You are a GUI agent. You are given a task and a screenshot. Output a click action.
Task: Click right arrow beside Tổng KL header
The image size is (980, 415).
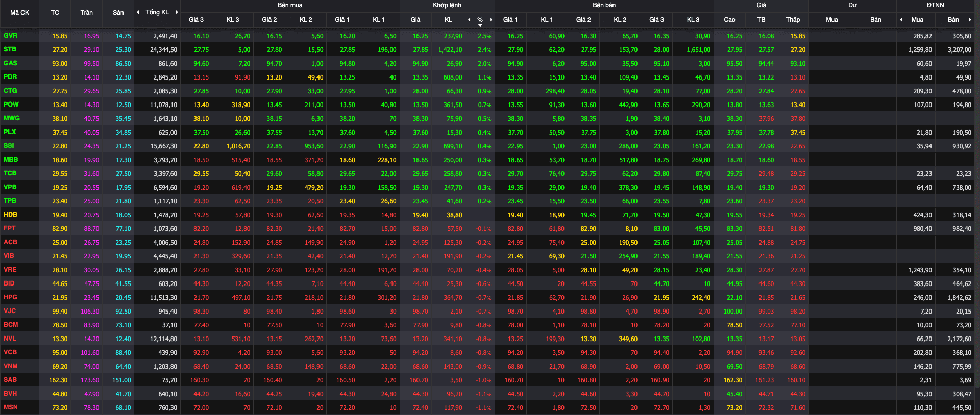coord(177,12)
